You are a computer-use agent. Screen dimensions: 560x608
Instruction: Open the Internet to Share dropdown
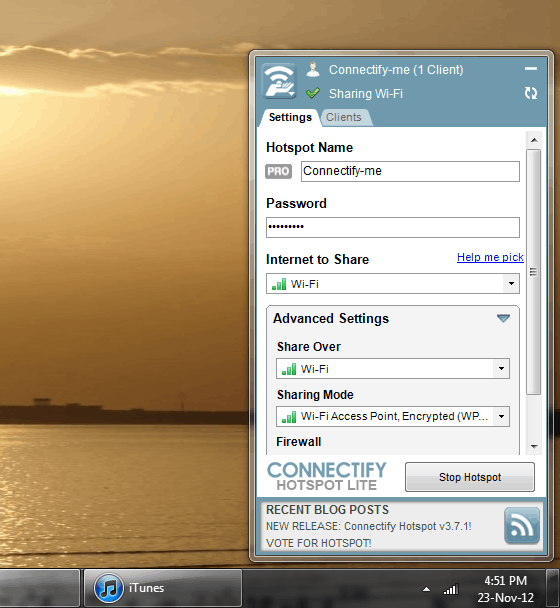coord(392,283)
